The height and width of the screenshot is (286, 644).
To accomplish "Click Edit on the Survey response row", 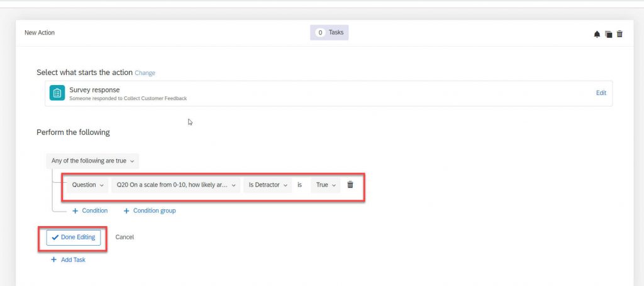I will (x=601, y=93).
